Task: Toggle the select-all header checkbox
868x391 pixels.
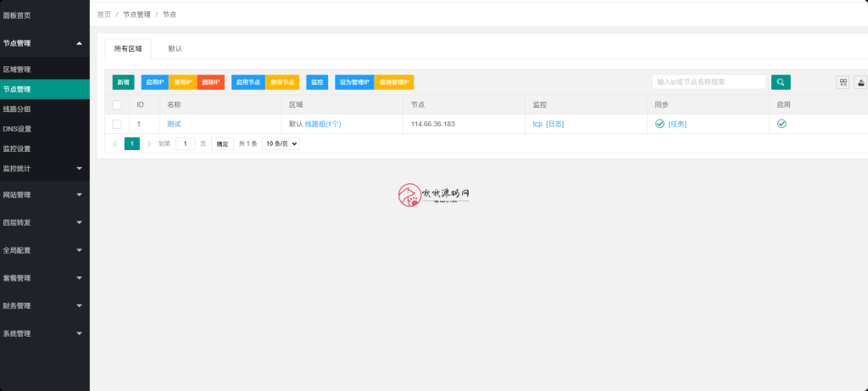Action: click(x=117, y=104)
